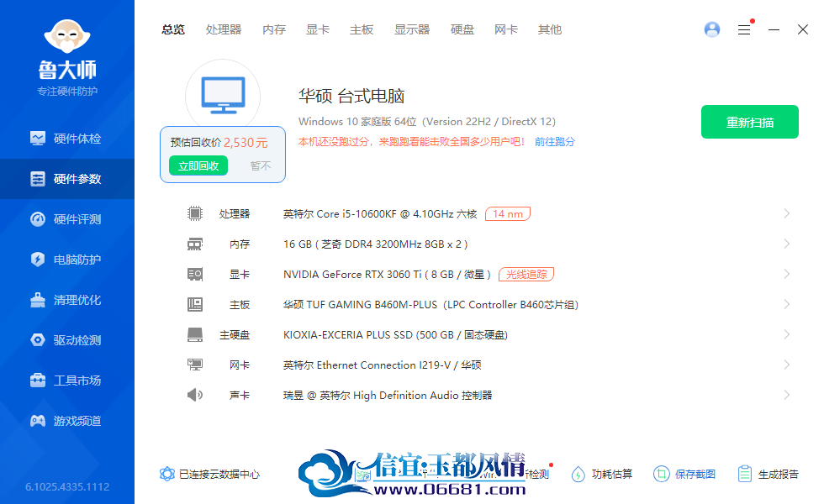Click the 重新扫描 rescan button
The image size is (824, 504).
coord(750,122)
